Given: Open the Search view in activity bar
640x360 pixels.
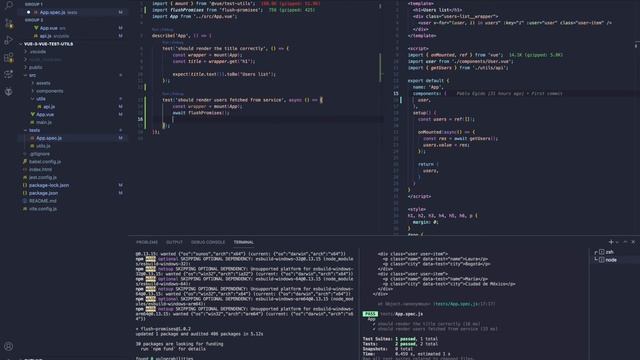Looking at the screenshot, I should click(9, 5).
